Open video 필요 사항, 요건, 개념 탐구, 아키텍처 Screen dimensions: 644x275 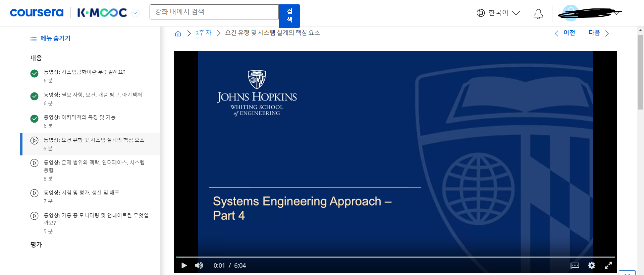(x=90, y=99)
